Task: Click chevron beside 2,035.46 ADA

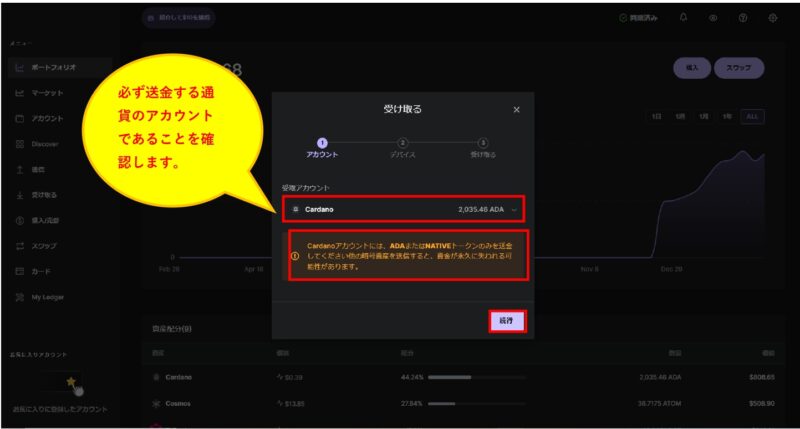Action: click(515, 210)
